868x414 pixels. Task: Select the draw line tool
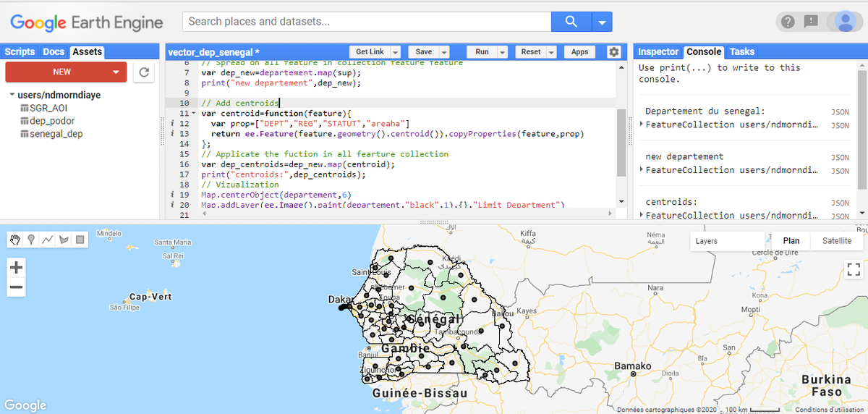pyautogui.click(x=48, y=240)
